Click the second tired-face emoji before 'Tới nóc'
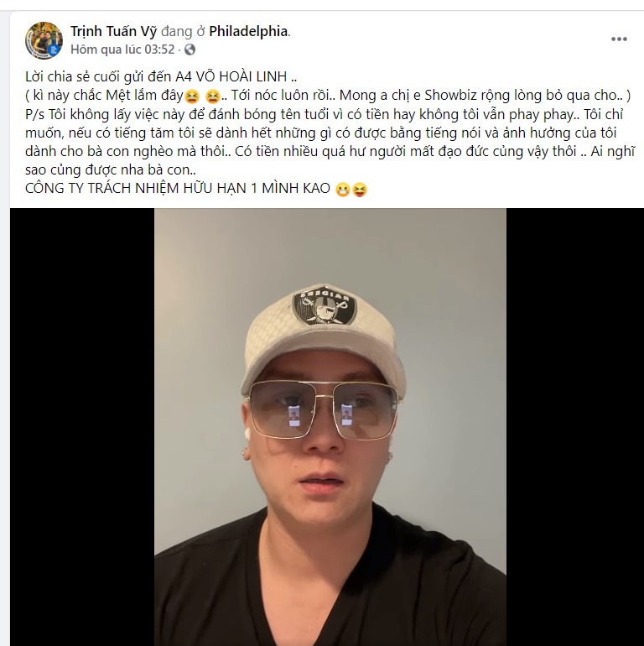Image resolution: width=644 pixels, height=646 pixels. pos(213,96)
